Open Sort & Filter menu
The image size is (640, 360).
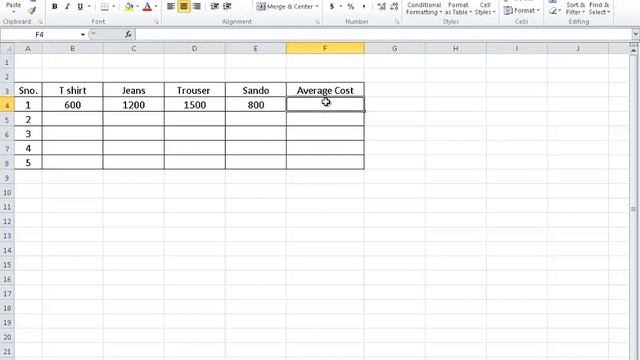[575, 8]
